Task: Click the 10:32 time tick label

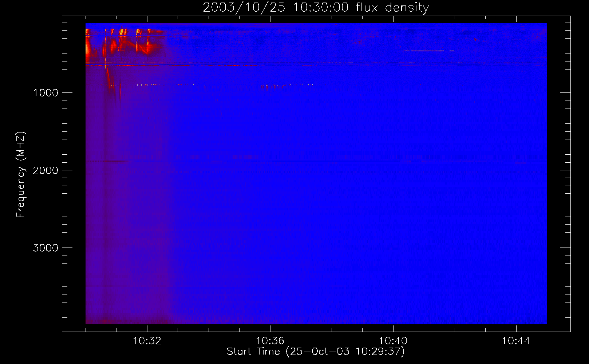Action: point(147,341)
